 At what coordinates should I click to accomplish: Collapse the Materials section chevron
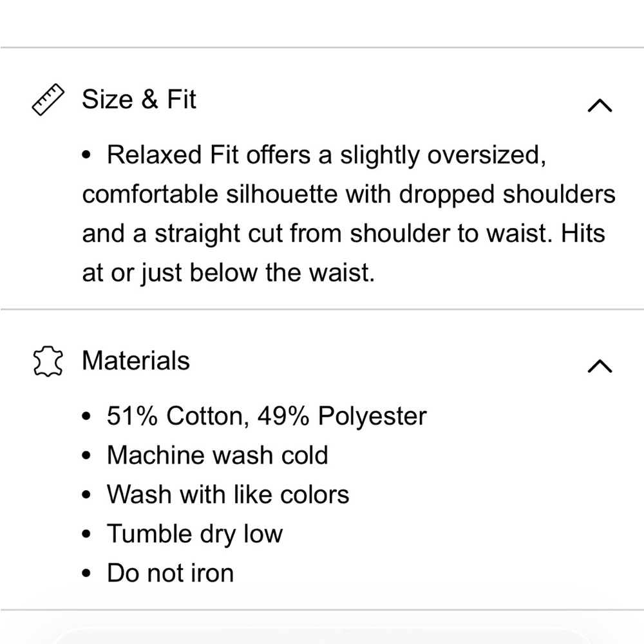(600, 366)
